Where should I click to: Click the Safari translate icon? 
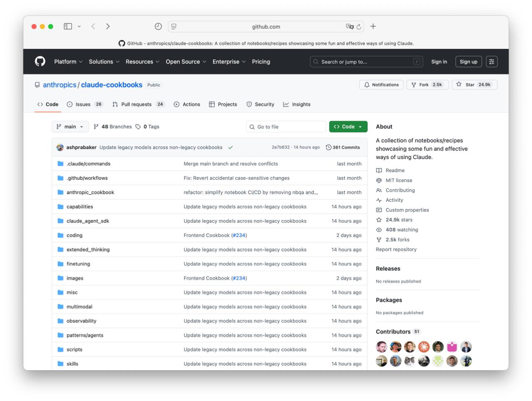coord(350,27)
